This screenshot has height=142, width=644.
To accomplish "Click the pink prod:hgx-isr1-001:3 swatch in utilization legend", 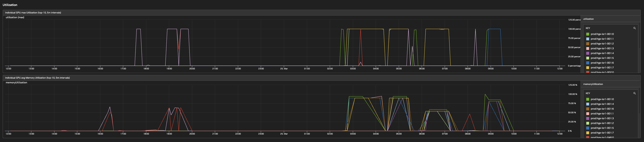I will click(587, 48).
